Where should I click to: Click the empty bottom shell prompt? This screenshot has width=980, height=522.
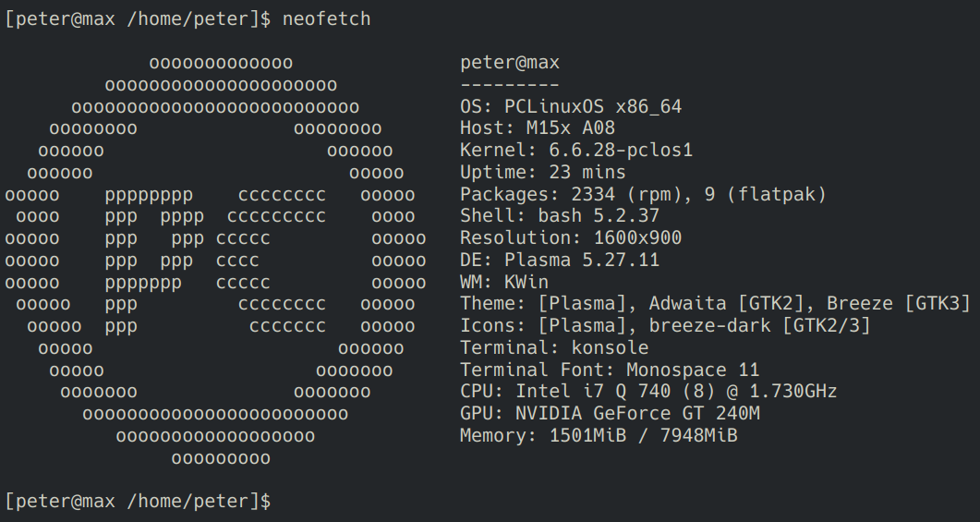[x=139, y=502]
